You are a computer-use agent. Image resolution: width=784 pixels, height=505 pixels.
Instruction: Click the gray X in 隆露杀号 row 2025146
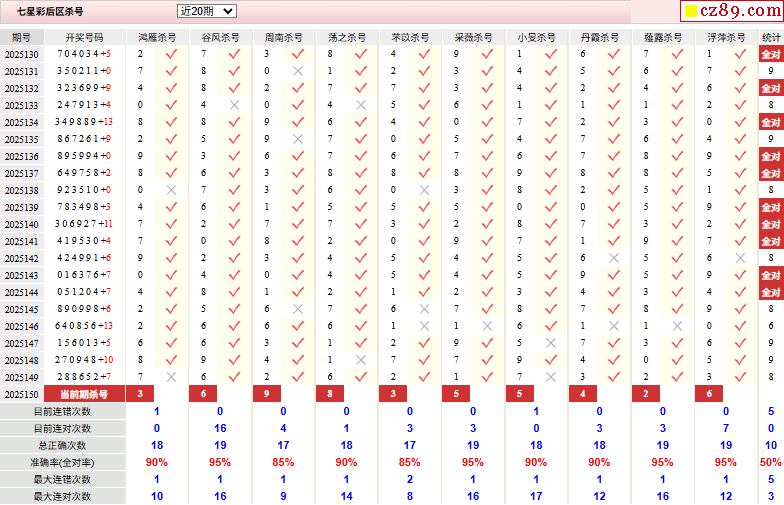677,326
